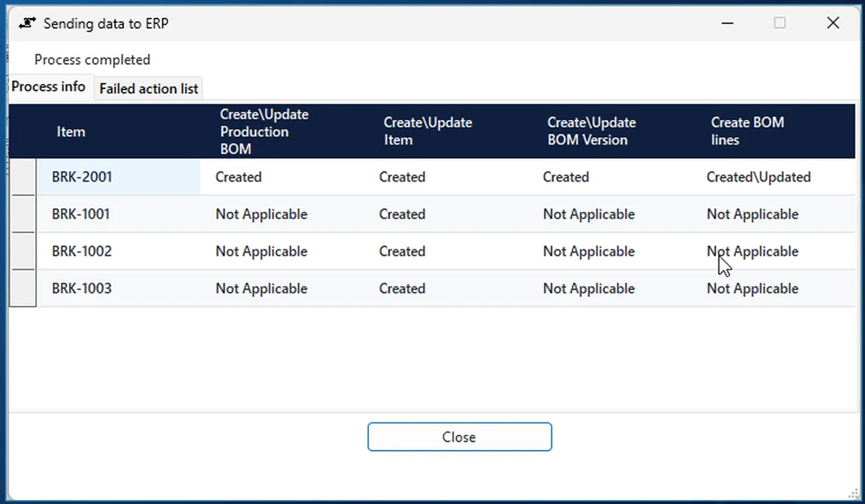The image size is (865, 504).
Task: Click BRK-1001's Create\Update Item Created cell
Action: (445, 214)
